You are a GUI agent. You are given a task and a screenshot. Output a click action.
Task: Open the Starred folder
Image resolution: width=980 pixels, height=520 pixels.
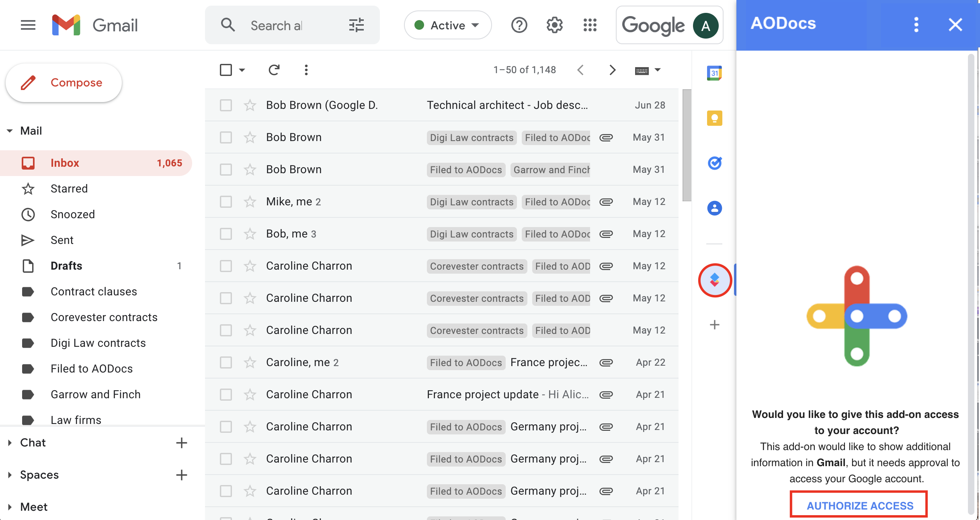(96, 189)
